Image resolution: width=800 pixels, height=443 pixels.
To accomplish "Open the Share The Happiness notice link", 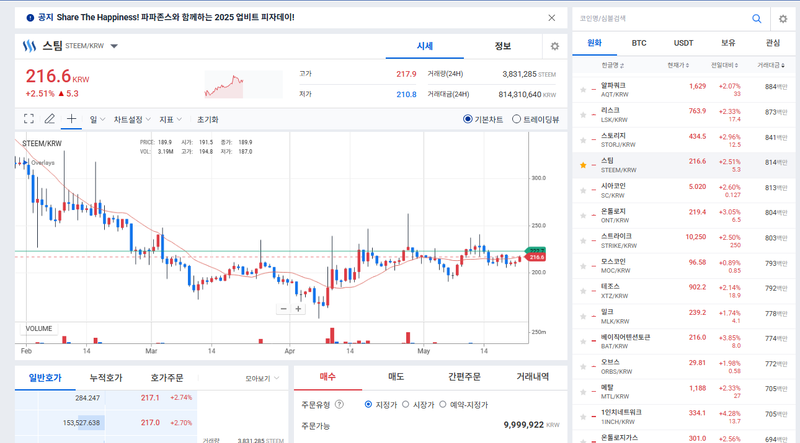I will click(x=175, y=17).
